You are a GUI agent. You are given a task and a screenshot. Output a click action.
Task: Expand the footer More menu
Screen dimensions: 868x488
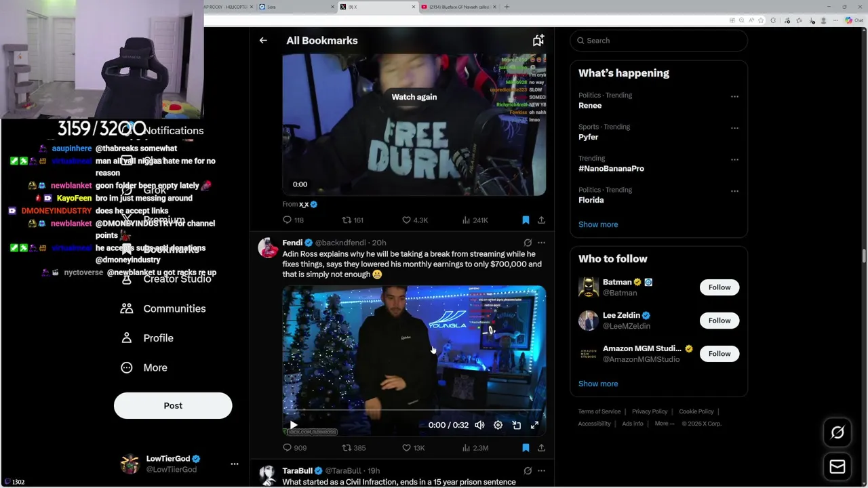[665, 424]
